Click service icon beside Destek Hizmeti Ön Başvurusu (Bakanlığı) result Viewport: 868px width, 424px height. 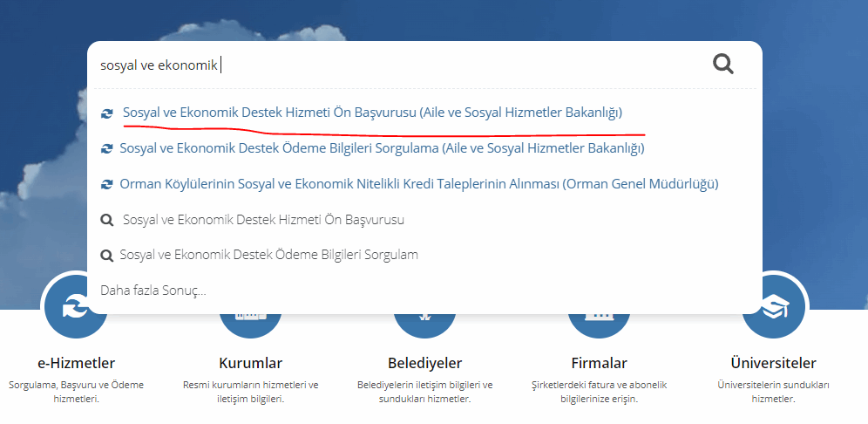click(x=106, y=113)
